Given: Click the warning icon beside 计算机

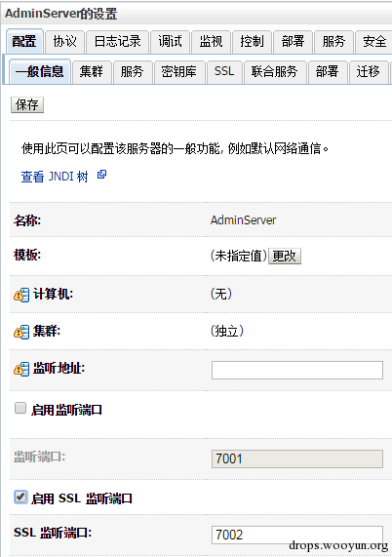Looking at the screenshot, I should tap(21, 295).
